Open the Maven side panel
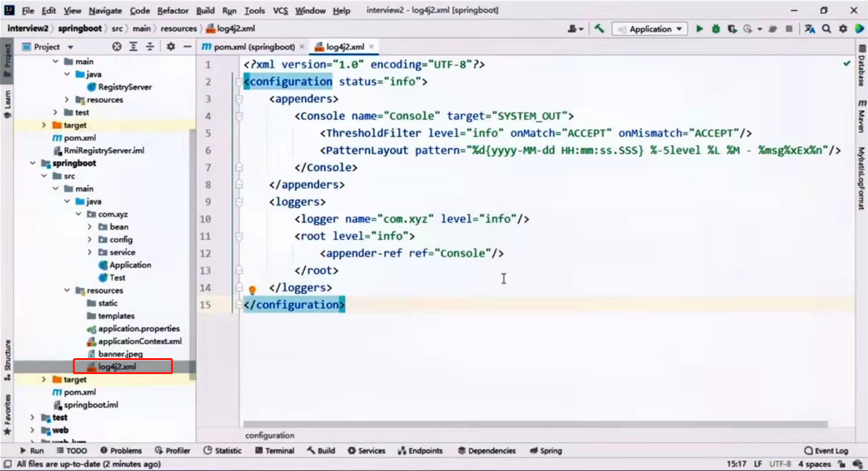The image size is (868, 471). tap(861, 116)
